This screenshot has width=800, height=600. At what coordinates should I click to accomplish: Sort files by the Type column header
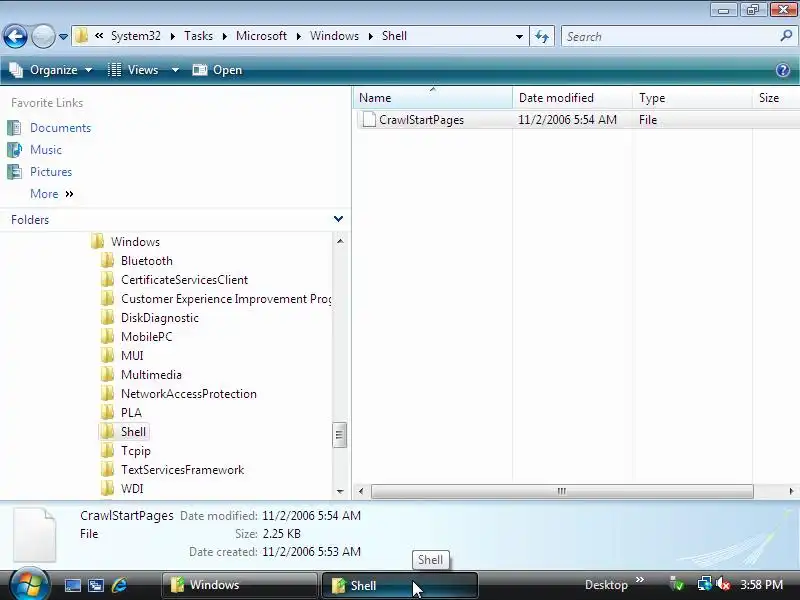click(692, 97)
